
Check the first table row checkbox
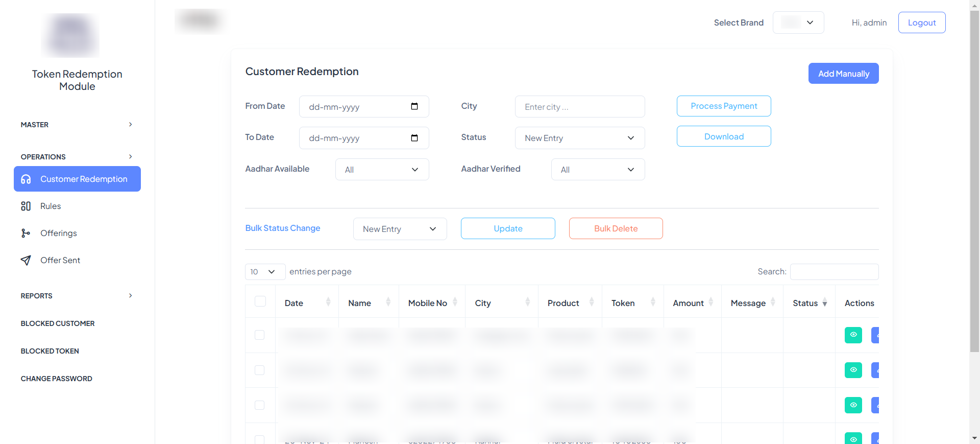click(260, 335)
